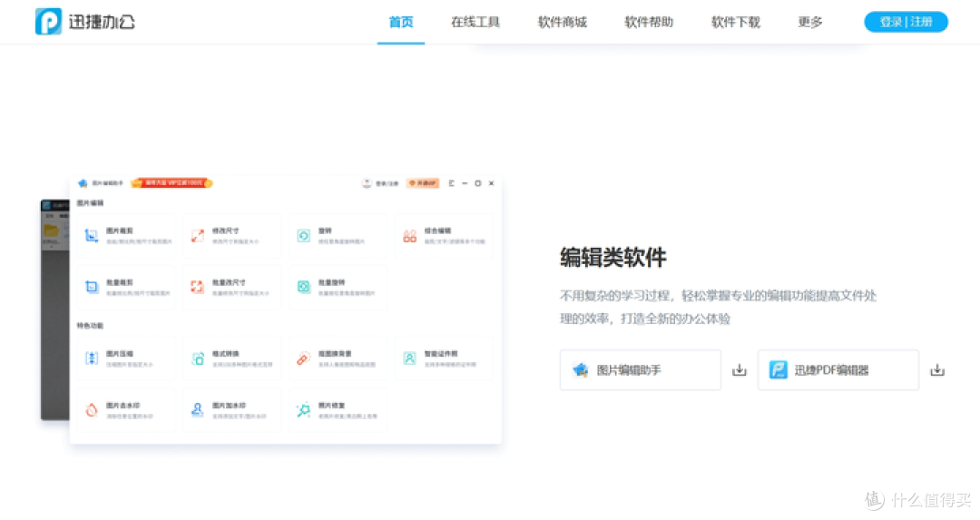The width and height of the screenshot is (980, 520).
Task: Click the 登录 | 注册 button
Action: click(x=906, y=22)
